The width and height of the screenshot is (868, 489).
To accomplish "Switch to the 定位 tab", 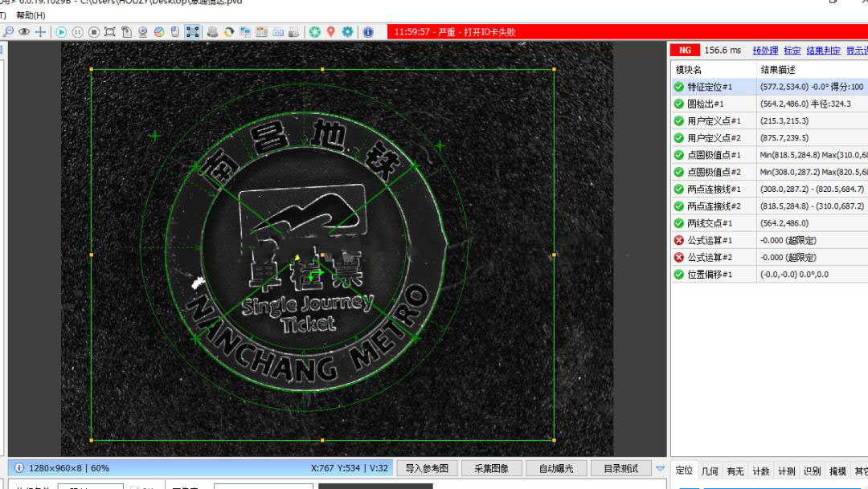I will tap(684, 471).
